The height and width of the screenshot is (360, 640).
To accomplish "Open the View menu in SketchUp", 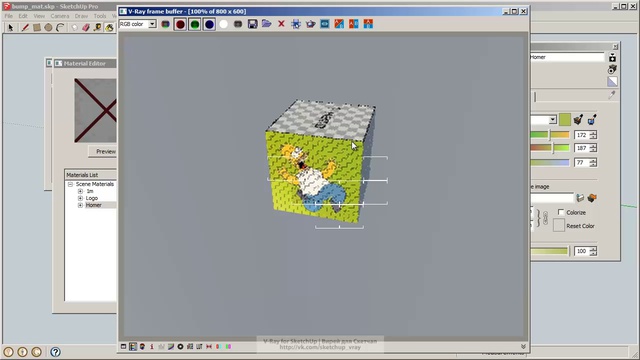I will click(x=39, y=16).
